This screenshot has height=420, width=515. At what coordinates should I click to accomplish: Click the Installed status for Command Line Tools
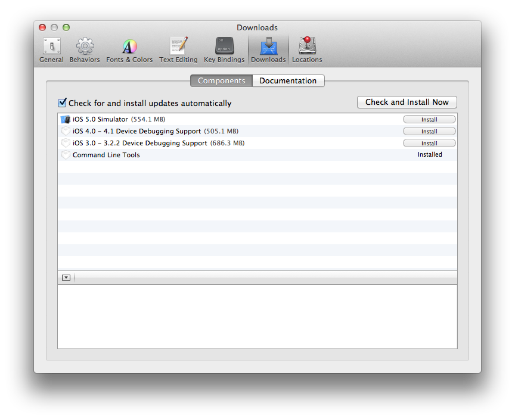click(430, 154)
